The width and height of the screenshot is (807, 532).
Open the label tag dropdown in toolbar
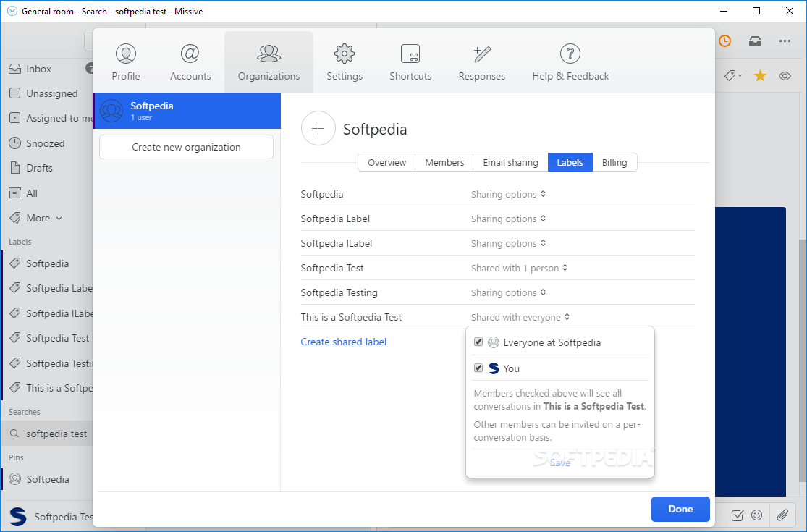coord(733,76)
